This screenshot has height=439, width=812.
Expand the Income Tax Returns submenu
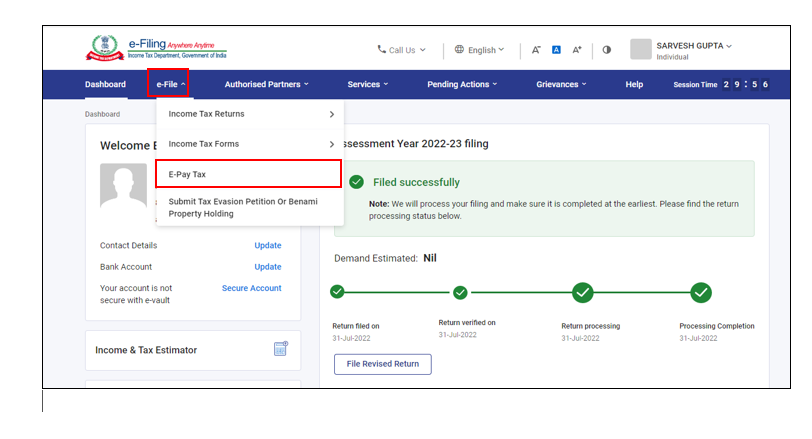click(249, 114)
